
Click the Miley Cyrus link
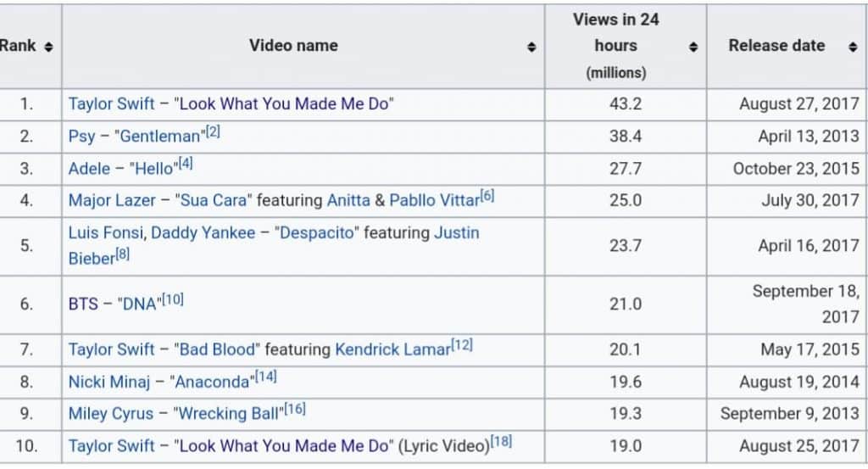(111, 414)
